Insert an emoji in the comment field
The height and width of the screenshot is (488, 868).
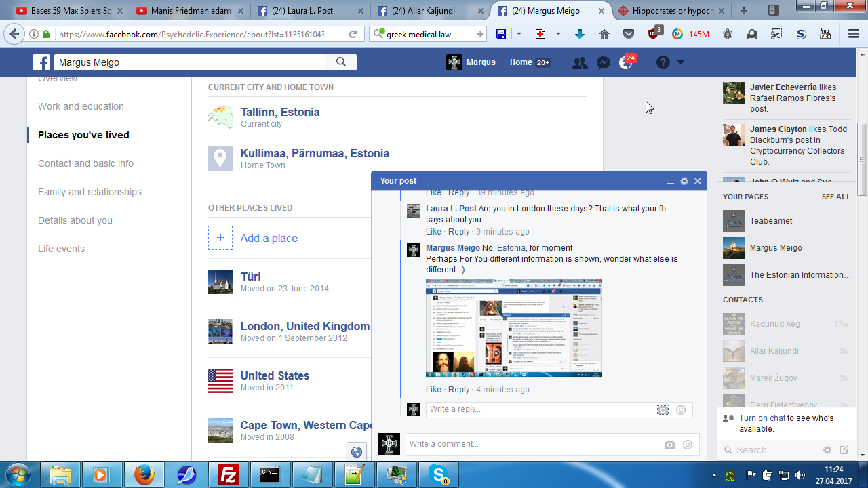688,445
